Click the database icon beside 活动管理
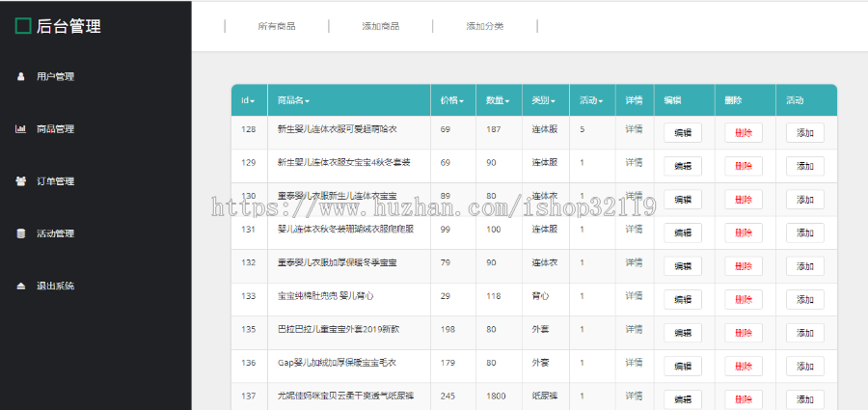 click(x=20, y=233)
